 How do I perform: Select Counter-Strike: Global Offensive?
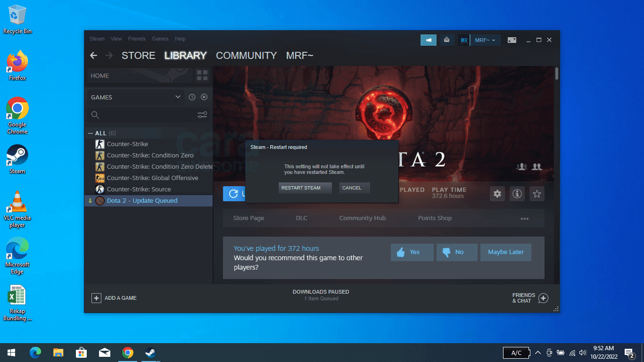(x=149, y=178)
